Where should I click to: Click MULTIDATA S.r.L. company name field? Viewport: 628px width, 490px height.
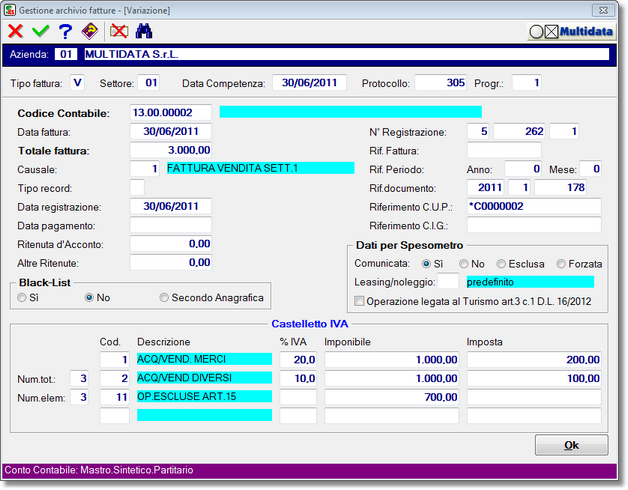(x=346, y=54)
